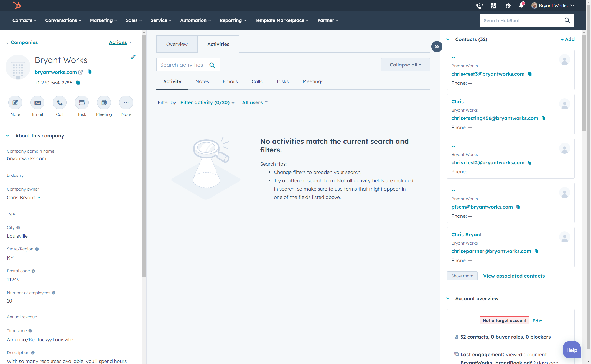Switch to the Emails tab
591x364 pixels.
pyautogui.click(x=230, y=81)
